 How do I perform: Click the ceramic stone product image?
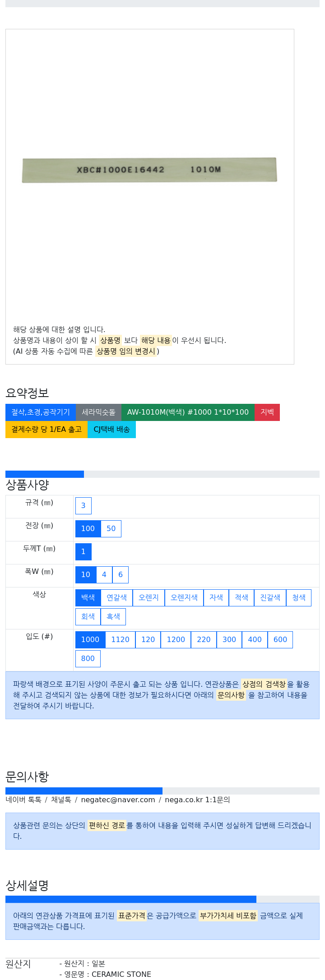[x=149, y=170]
